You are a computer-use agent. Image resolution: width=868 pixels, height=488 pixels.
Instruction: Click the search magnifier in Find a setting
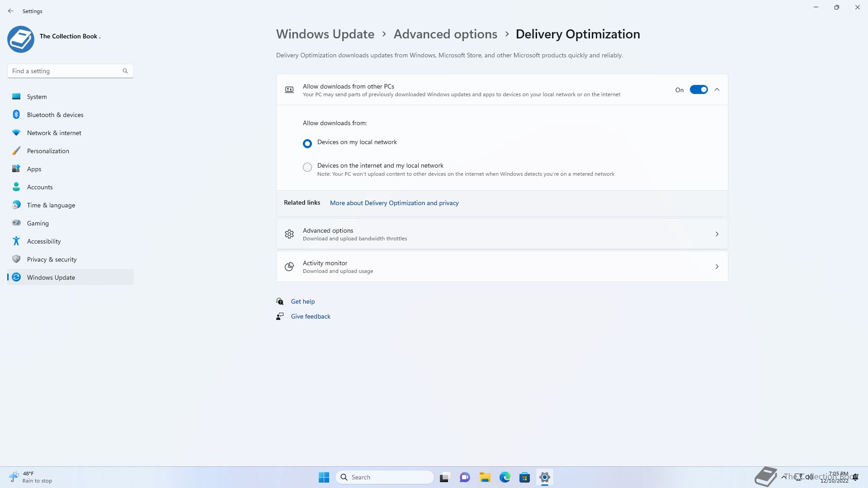(x=125, y=71)
